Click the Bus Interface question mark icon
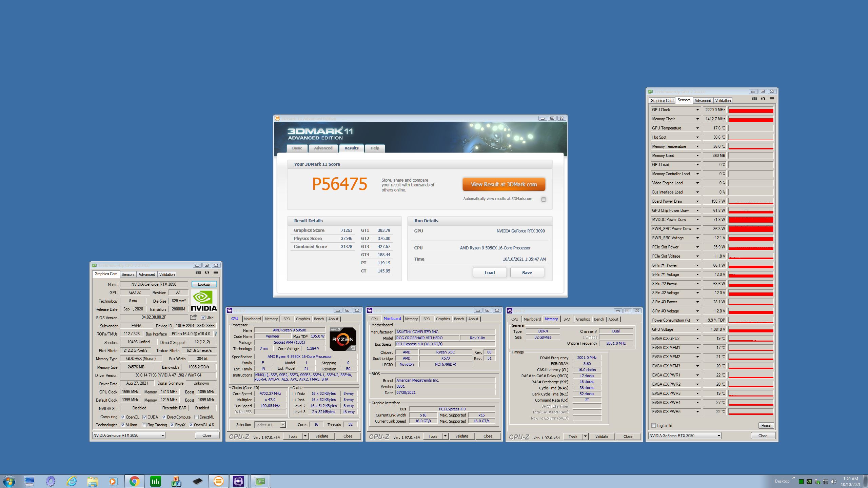The height and width of the screenshot is (488, 868). point(216,334)
